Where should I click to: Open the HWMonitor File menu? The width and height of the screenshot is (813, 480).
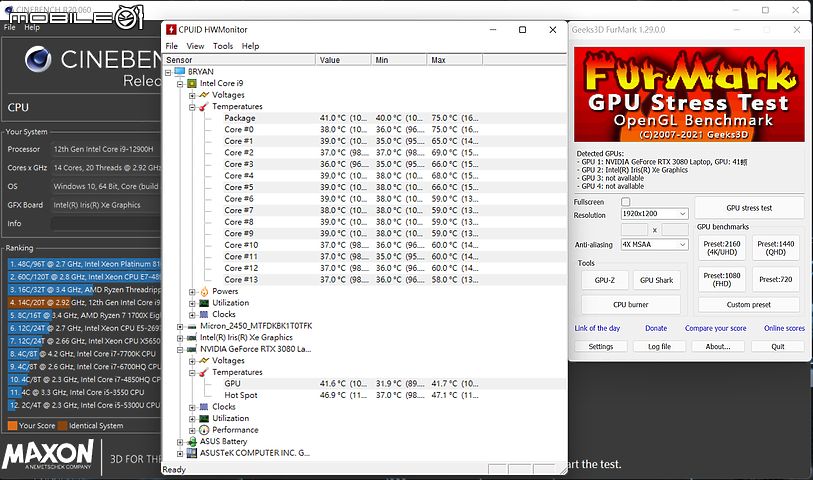(172, 46)
